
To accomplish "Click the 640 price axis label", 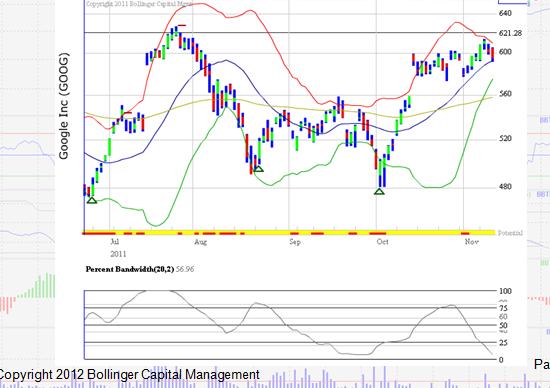I will click(505, 13).
